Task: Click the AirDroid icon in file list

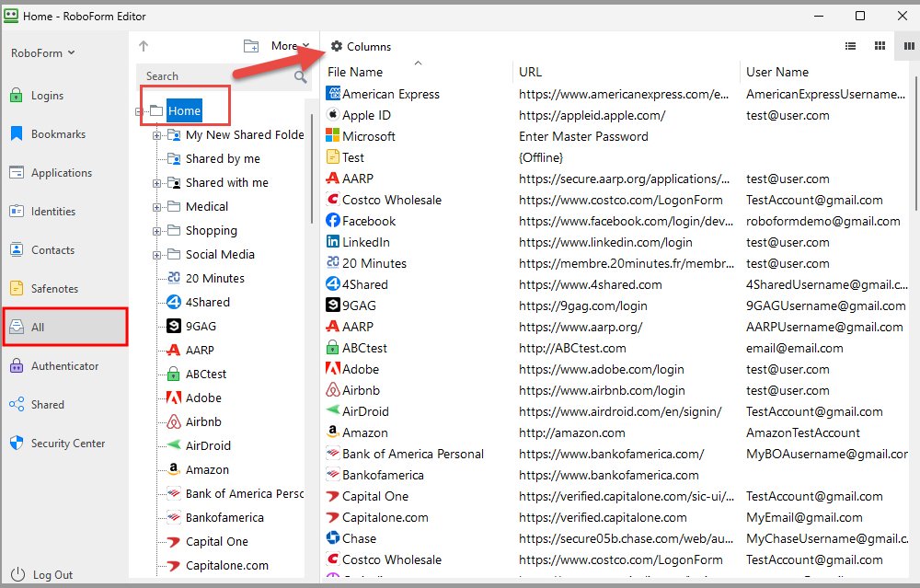Action: click(333, 410)
